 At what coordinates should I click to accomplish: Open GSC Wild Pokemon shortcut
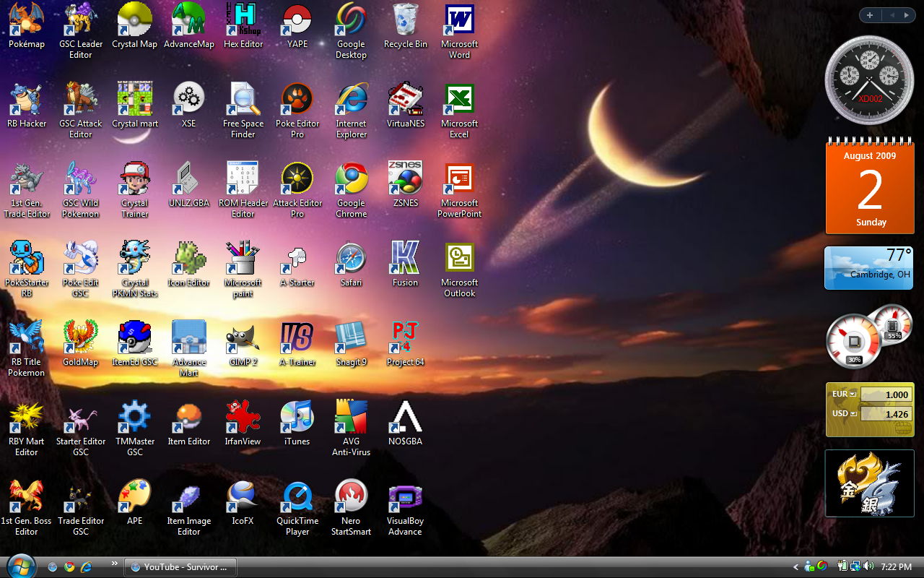pos(81,189)
